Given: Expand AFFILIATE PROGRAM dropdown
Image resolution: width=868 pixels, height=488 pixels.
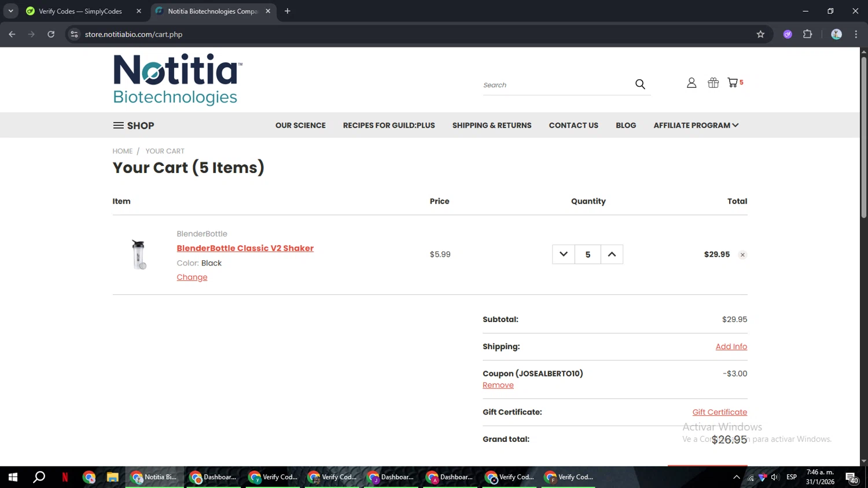Looking at the screenshot, I should click(x=696, y=125).
